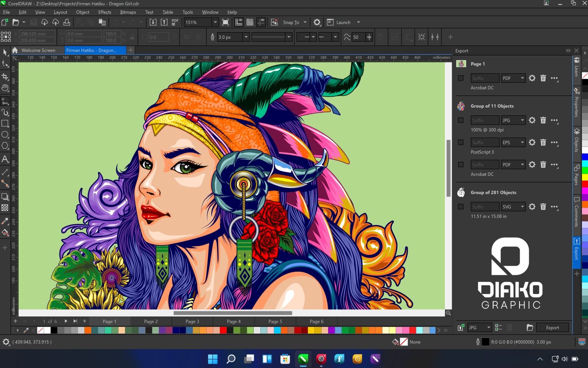Open export destination folder icon
Screen dimensions: 588x368
coord(530,328)
